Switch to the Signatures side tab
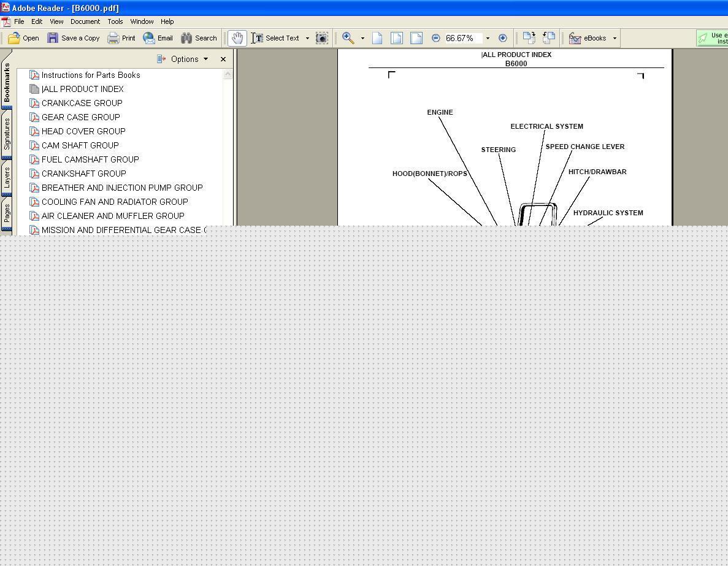728x566 pixels. point(7,134)
